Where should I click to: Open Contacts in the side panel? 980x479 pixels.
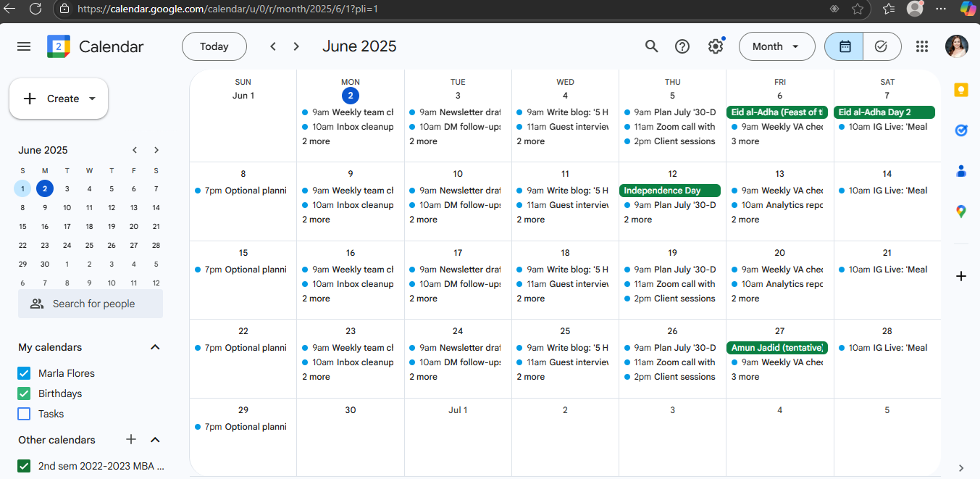pos(961,171)
